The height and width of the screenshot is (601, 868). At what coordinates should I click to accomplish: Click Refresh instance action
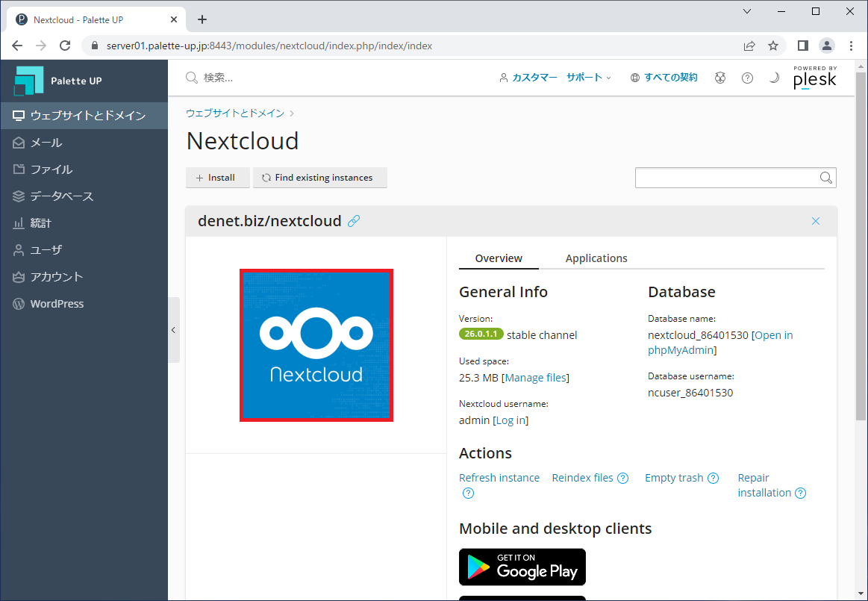coord(499,478)
